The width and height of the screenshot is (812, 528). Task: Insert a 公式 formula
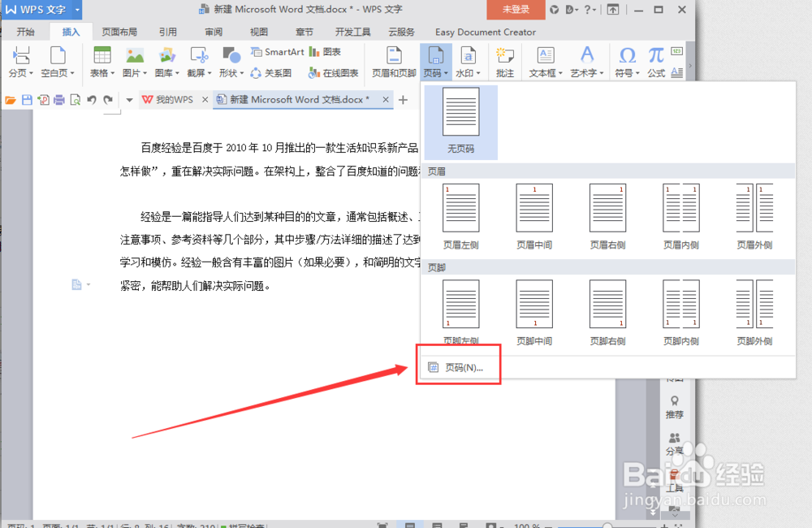[x=655, y=62]
